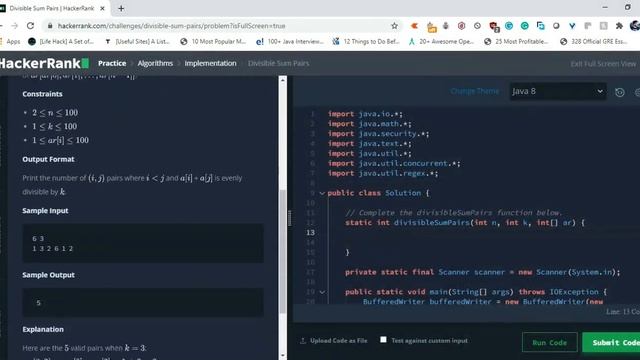
Task: Open the Life Hack bookmark
Action: (61, 41)
